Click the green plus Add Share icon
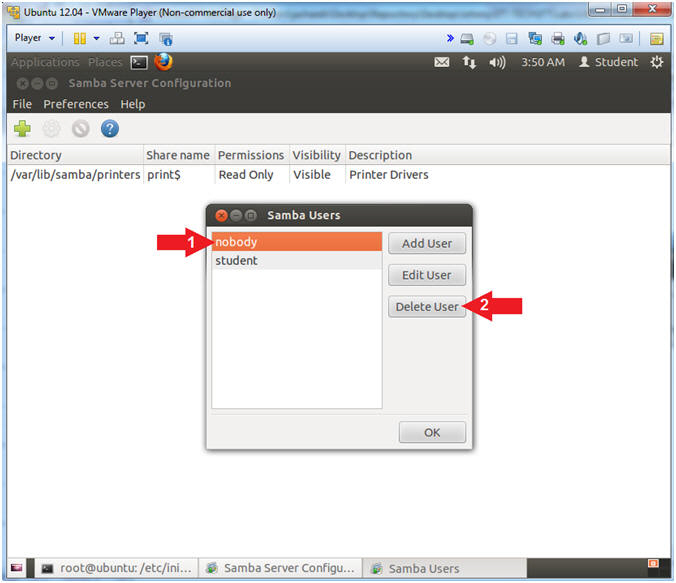This screenshot has width=676, height=583. pyautogui.click(x=22, y=129)
